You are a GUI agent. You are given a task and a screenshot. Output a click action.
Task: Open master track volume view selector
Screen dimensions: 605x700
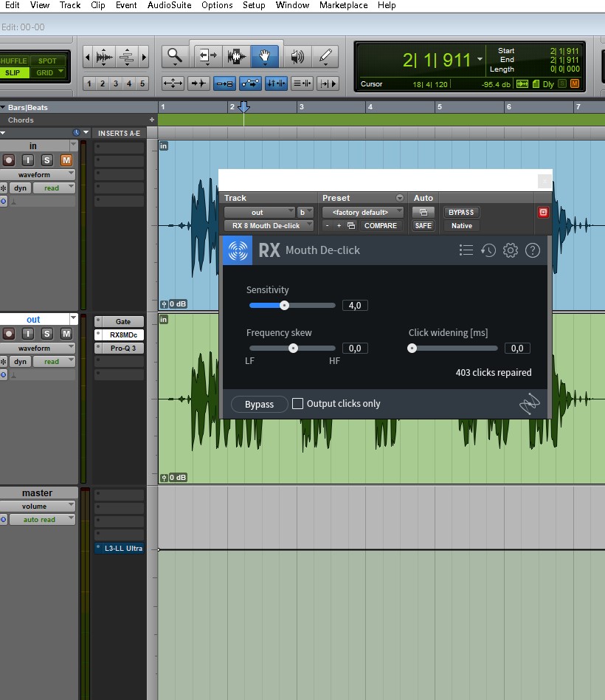tap(38, 507)
